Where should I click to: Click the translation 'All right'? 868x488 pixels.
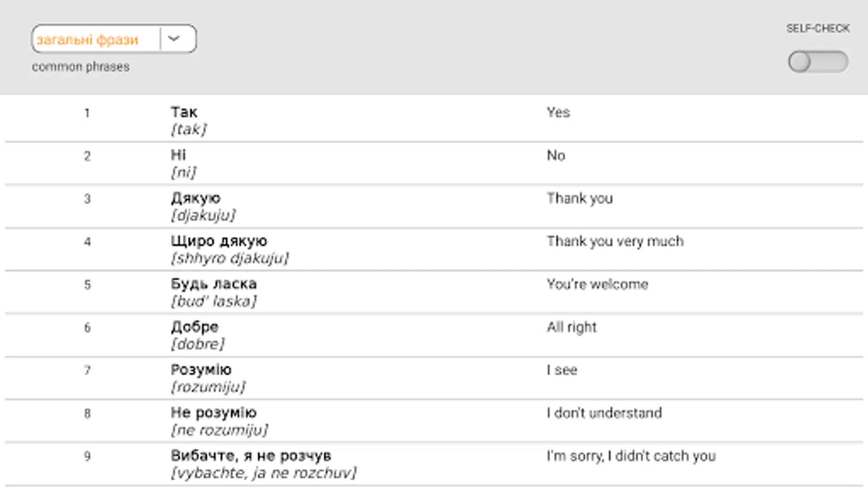(x=571, y=327)
